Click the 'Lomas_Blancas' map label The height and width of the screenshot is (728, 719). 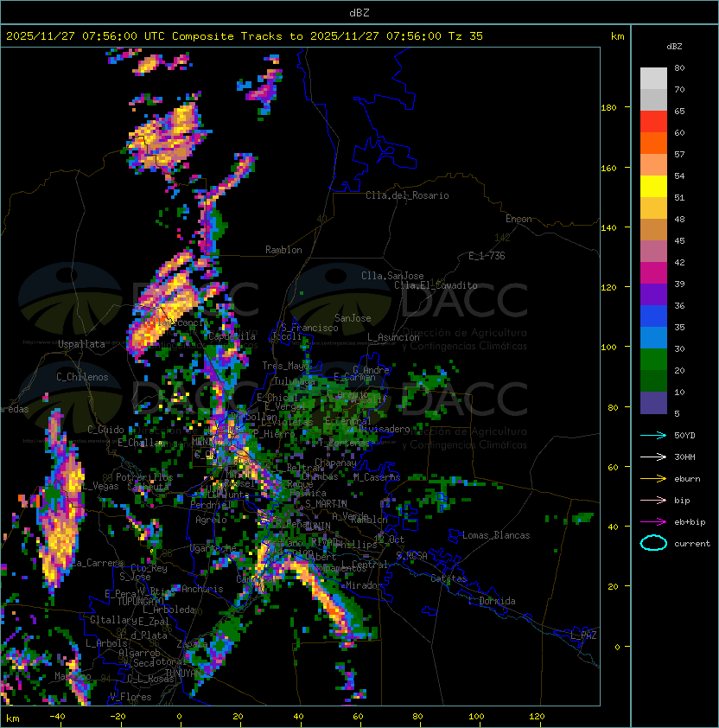point(496,535)
